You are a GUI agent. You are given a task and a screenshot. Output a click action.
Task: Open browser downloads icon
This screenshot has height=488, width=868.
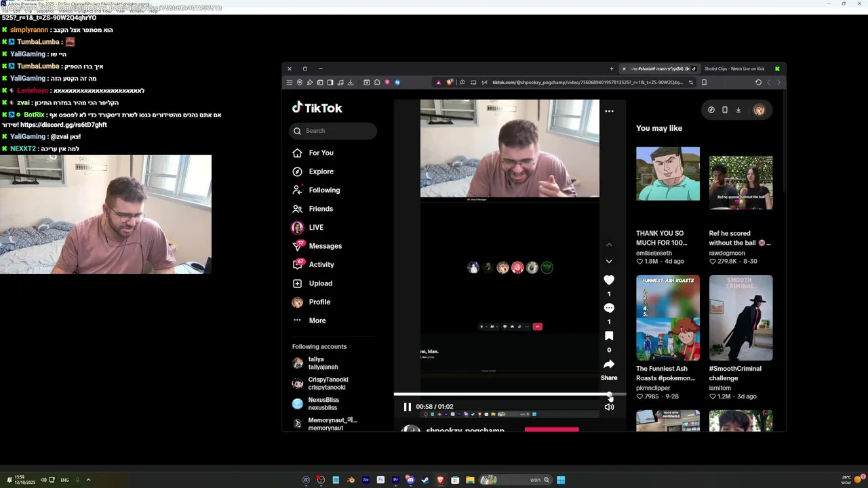(x=351, y=83)
